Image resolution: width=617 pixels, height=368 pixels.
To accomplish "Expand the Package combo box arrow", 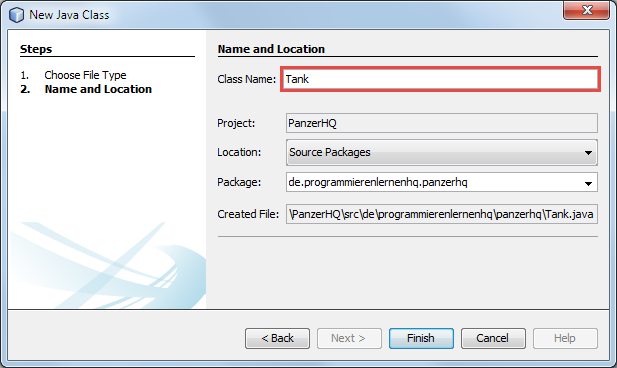I will [588, 183].
